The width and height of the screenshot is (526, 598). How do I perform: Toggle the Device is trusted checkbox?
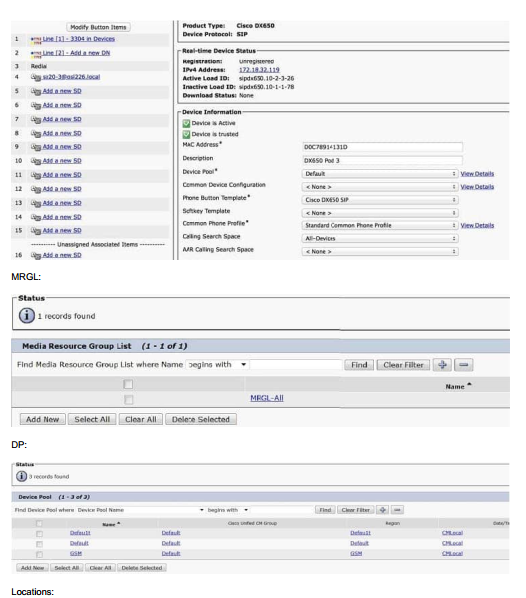(187, 134)
